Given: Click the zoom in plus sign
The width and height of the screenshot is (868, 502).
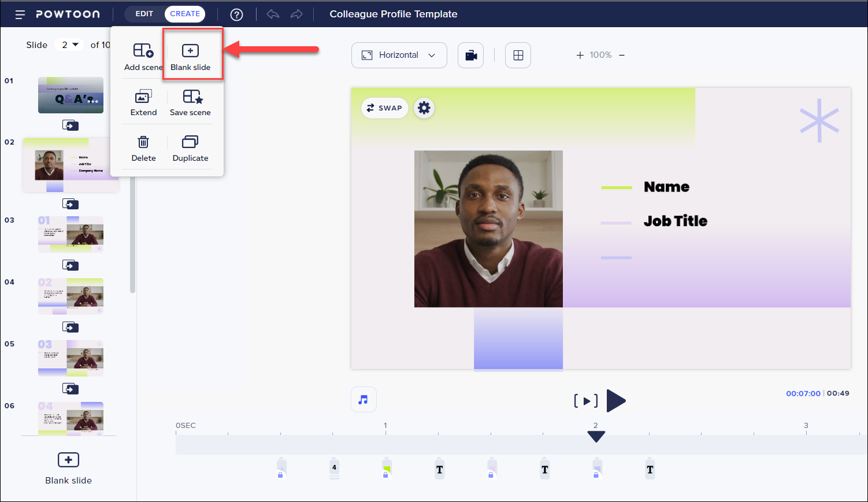Looking at the screenshot, I should [x=580, y=56].
